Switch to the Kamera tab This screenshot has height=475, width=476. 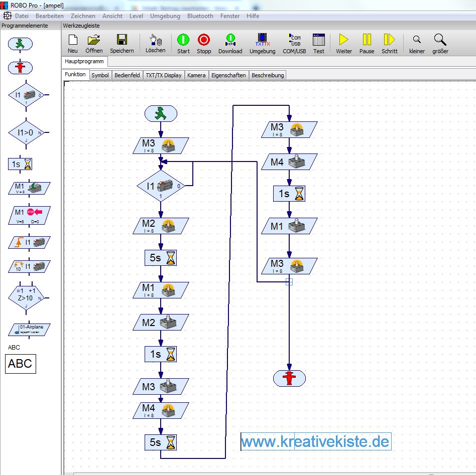[196, 75]
